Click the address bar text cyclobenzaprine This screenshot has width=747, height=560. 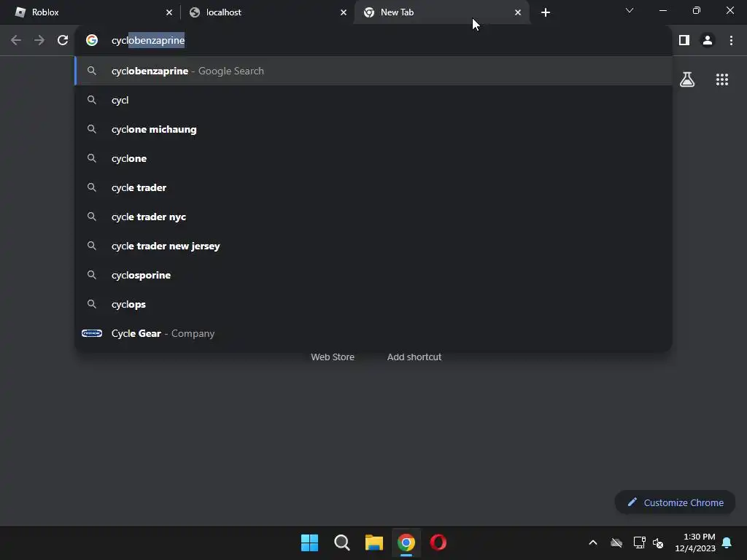(x=148, y=41)
